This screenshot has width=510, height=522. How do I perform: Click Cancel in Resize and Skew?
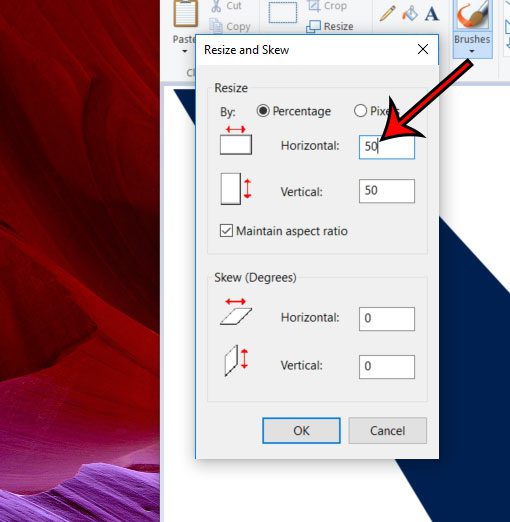pyautogui.click(x=388, y=430)
